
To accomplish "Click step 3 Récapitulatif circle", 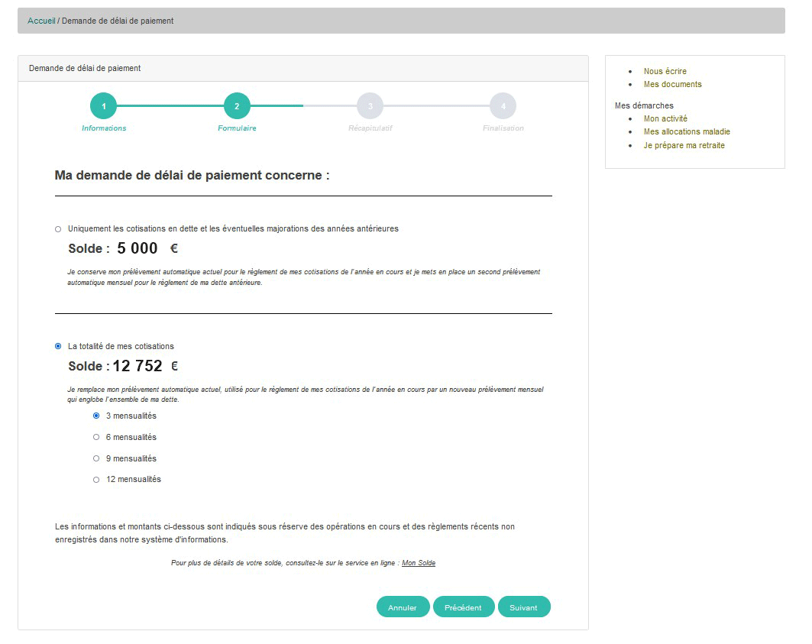I will [370, 106].
